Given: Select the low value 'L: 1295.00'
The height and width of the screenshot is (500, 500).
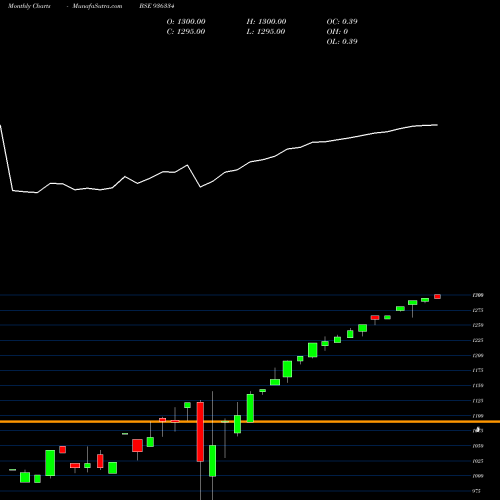Looking at the screenshot, I should (266, 32).
